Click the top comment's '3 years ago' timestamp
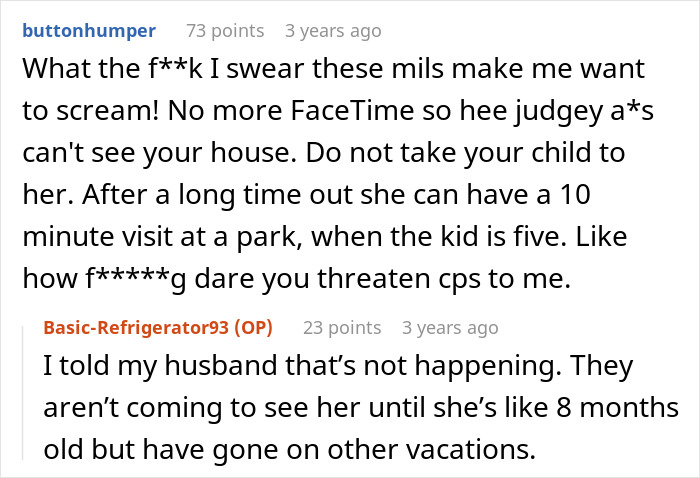Image resolution: width=700 pixels, height=478 pixels. tap(333, 31)
